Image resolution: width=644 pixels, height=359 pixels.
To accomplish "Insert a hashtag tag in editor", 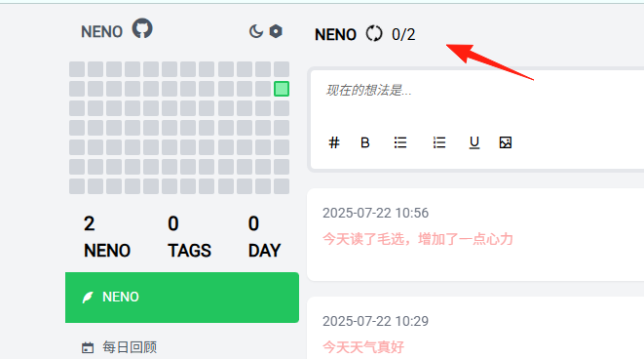I will tap(334, 142).
